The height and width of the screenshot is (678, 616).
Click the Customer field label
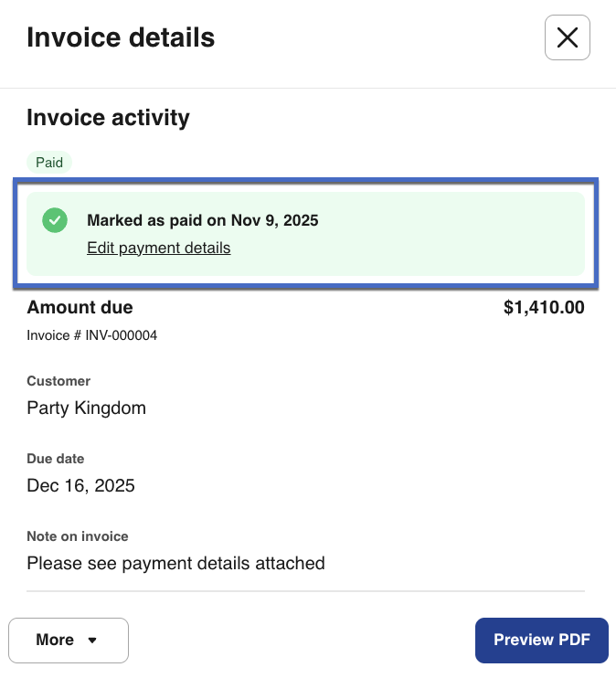click(x=58, y=381)
